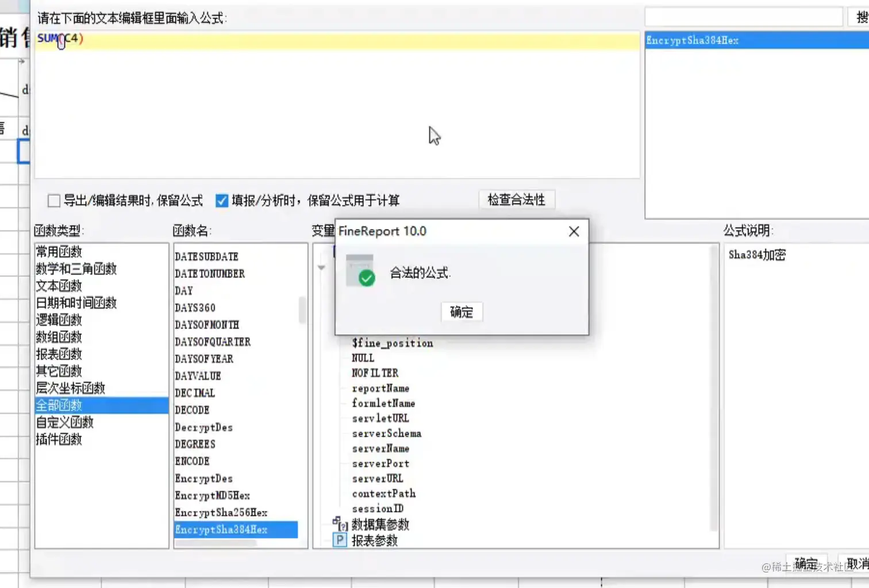Choose DAYSOFYEAR in function list
Screen dimensions: 869x588
coord(236,359)
